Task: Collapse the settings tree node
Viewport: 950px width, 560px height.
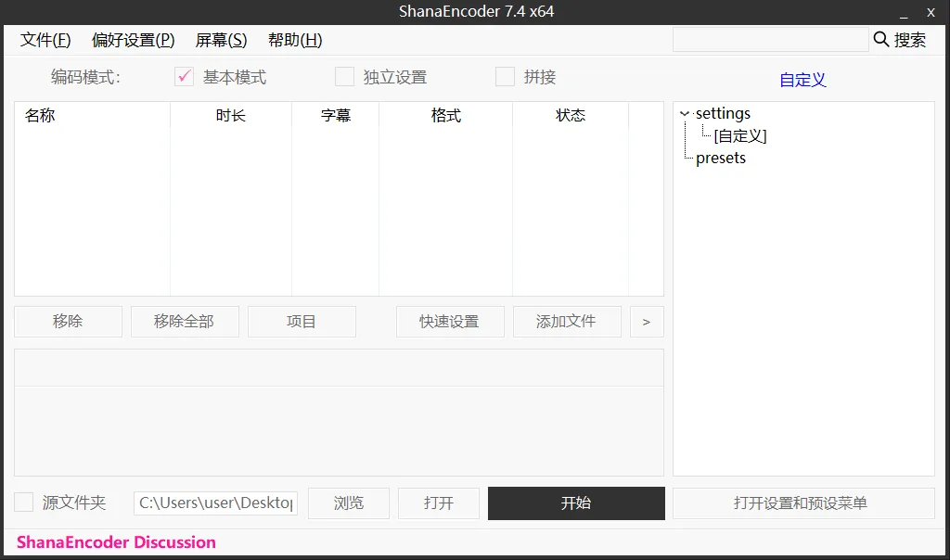Action: coord(685,113)
